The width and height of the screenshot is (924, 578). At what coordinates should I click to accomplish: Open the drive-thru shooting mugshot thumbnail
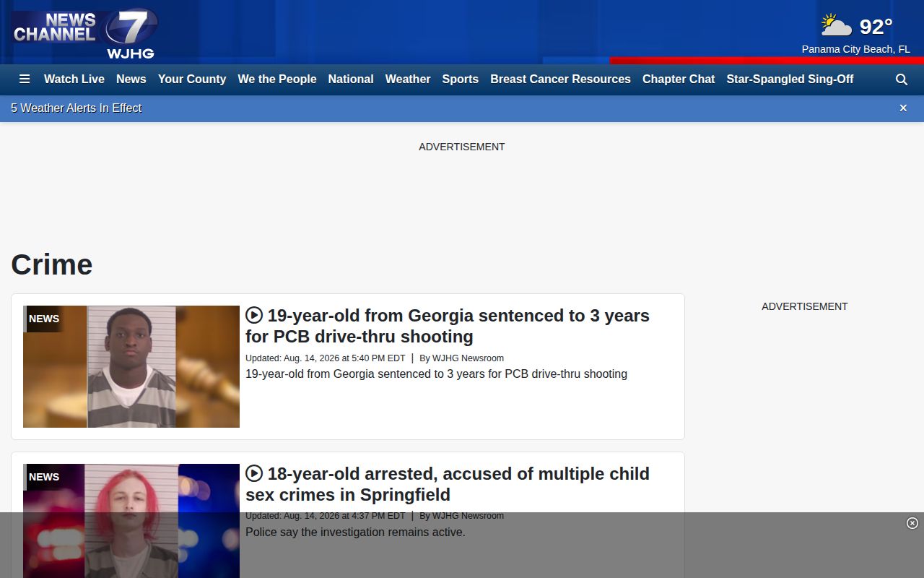click(131, 366)
